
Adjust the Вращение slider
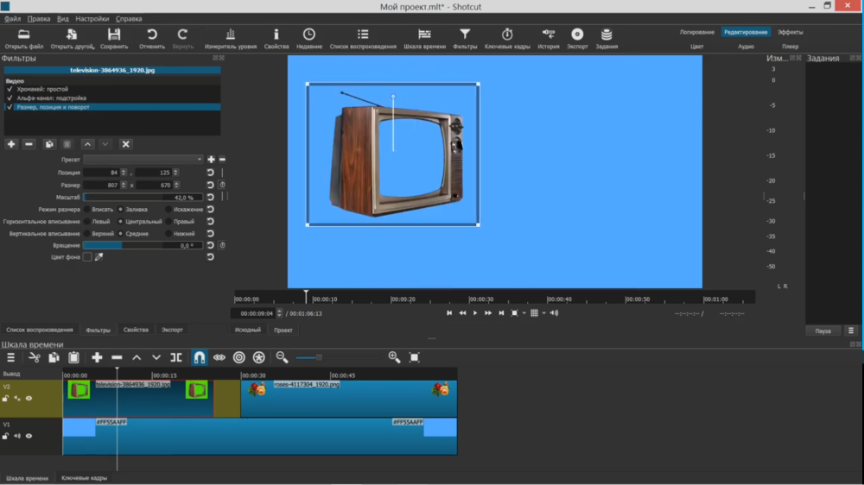click(143, 245)
